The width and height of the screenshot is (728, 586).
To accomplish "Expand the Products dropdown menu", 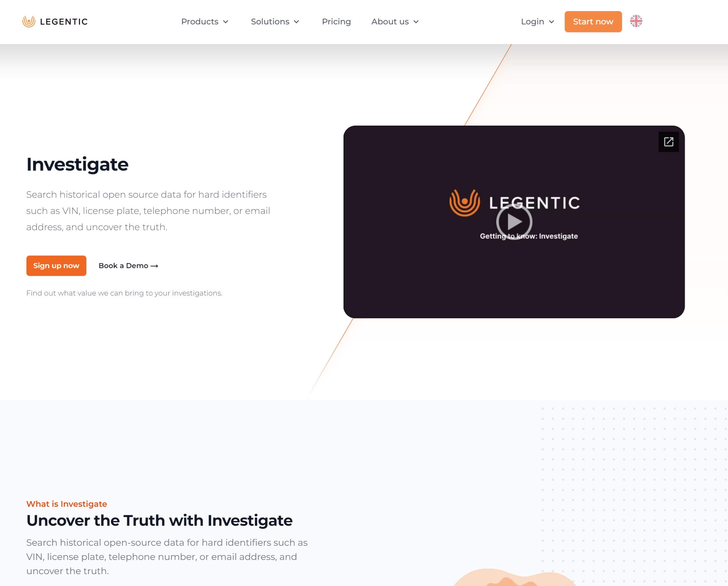I will [x=205, y=22].
